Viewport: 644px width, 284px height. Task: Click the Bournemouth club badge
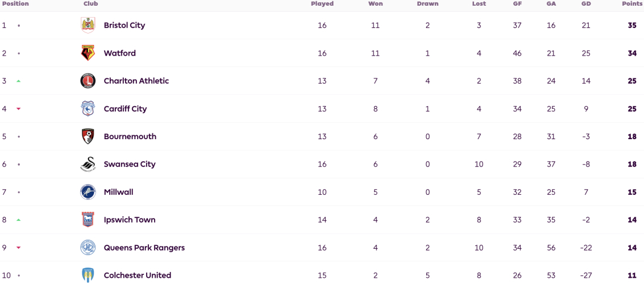click(x=88, y=137)
